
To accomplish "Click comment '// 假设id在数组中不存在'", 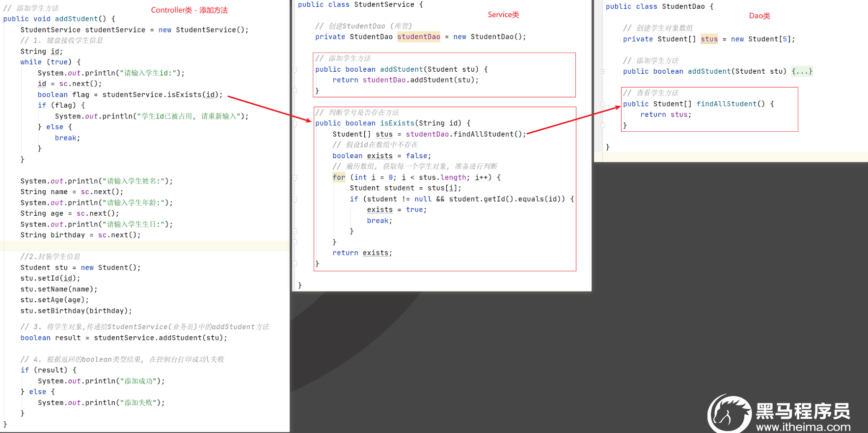I will click(x=376, y=145).
